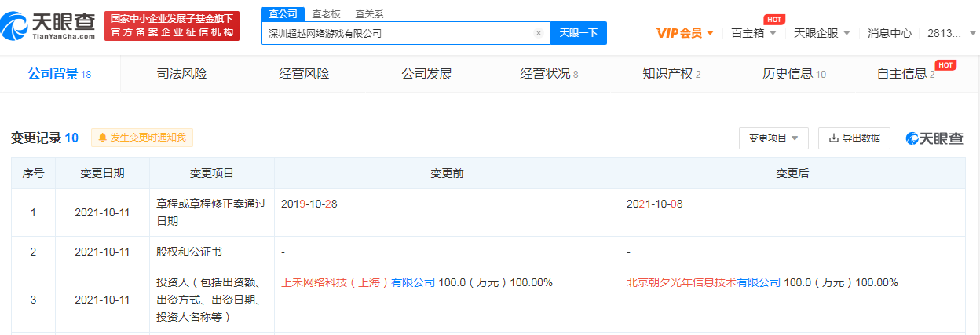This screenshot has width=980, height=335.
Task: Open the 变更项目 filter dropdown
Action: [773, 138]
